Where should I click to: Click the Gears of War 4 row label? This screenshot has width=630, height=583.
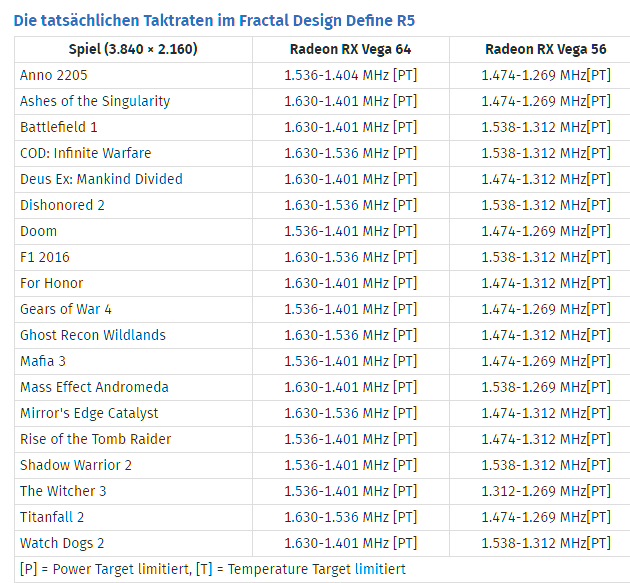[x=65, y=309]
